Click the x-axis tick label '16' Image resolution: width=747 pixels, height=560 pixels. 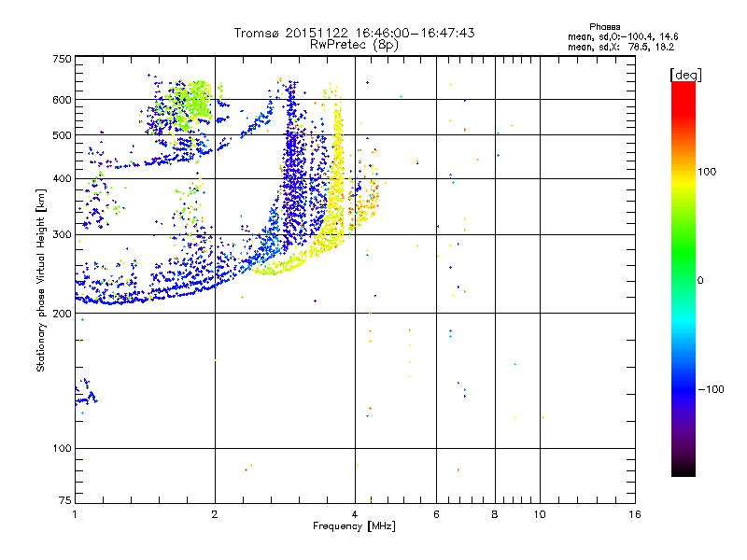coord(635,514)
